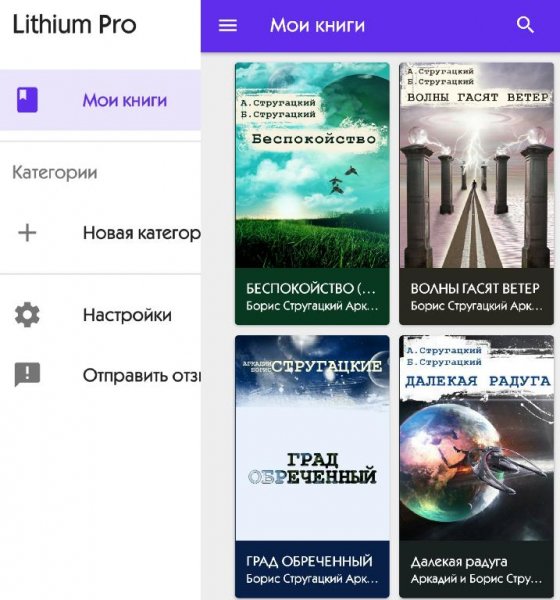Screen dimensions: 560x600
Task: Select Мои книги in the side drawer
Action: pos(100,100)
